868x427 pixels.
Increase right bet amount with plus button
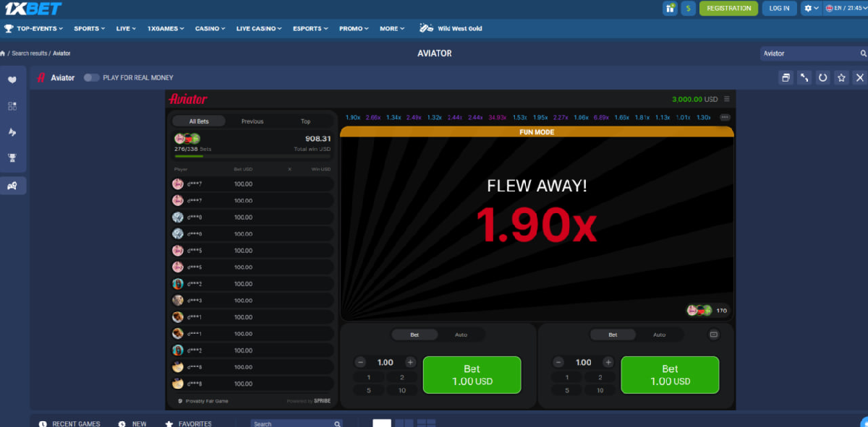[608, 362]
